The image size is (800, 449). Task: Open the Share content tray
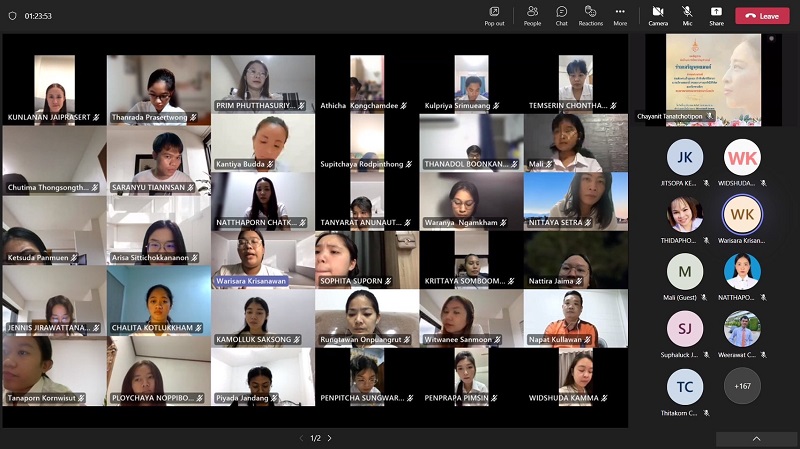(716, 15)
